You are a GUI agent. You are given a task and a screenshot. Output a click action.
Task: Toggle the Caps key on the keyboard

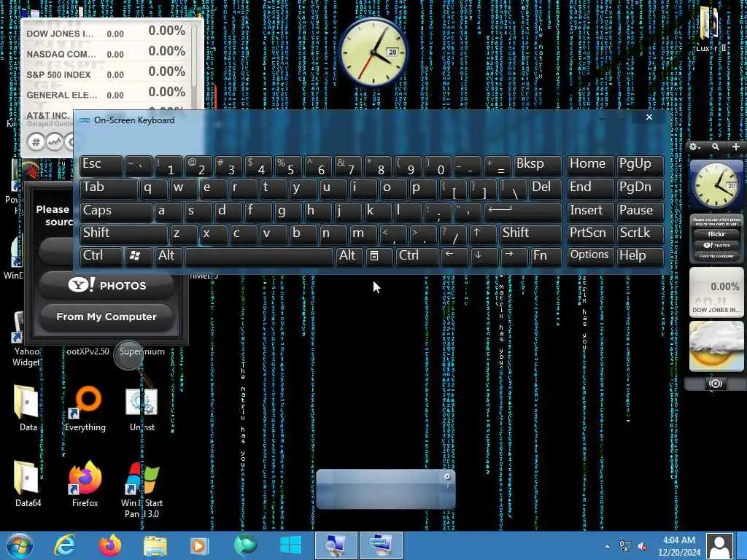pyautogui.click(x=116, y=211)
